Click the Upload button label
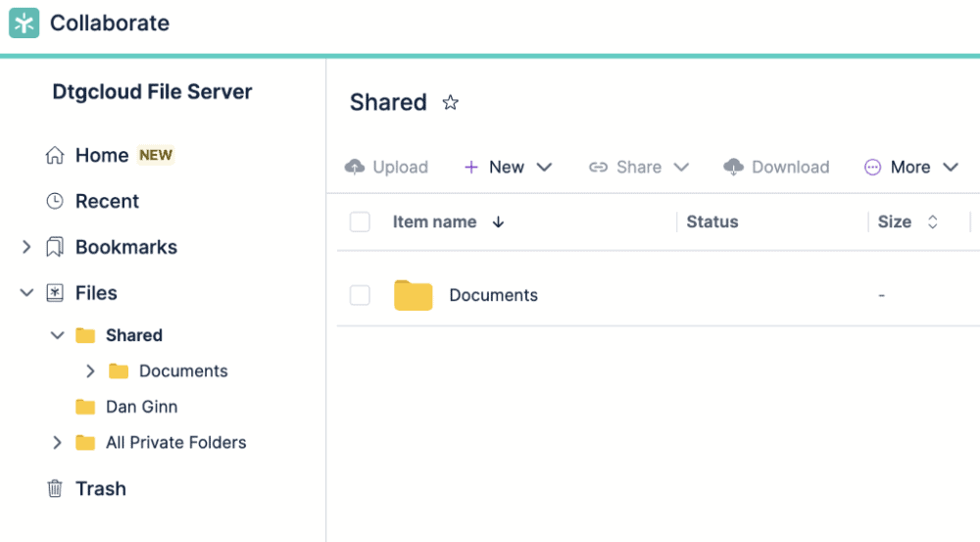 400,167
